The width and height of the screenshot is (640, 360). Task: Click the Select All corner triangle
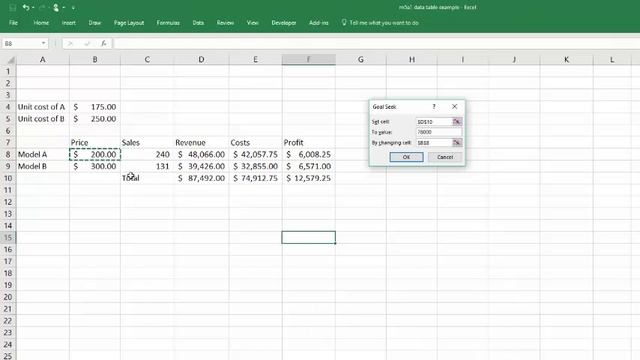(11, 60)
